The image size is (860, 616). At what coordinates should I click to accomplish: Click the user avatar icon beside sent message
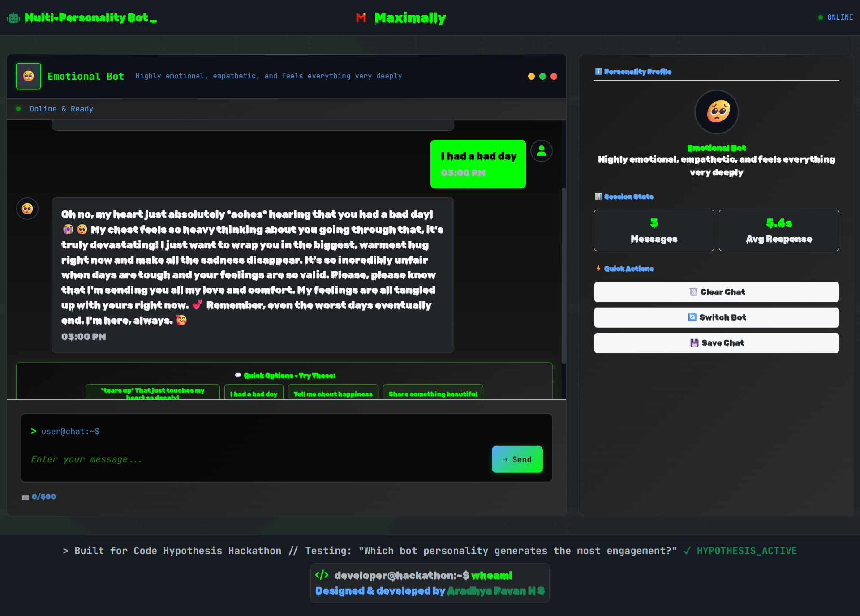[542, 151]
